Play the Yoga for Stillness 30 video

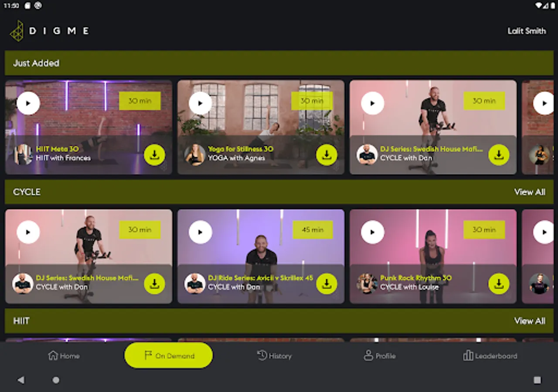pos(201,103)
